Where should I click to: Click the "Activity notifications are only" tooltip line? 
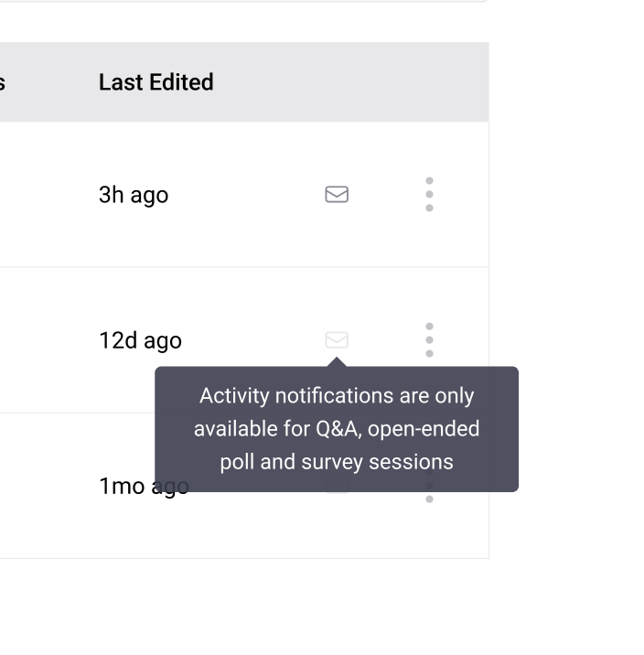[337, 396]
